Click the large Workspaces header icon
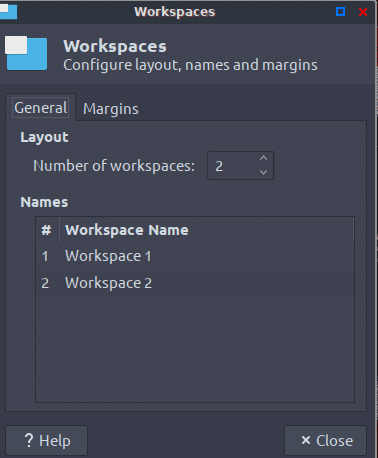Viewport: 378px width, 458px height. tap(26, 53)
